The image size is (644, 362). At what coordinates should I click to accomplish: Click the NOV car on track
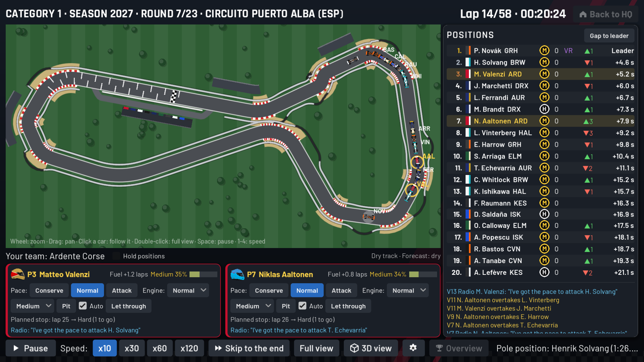368,217
